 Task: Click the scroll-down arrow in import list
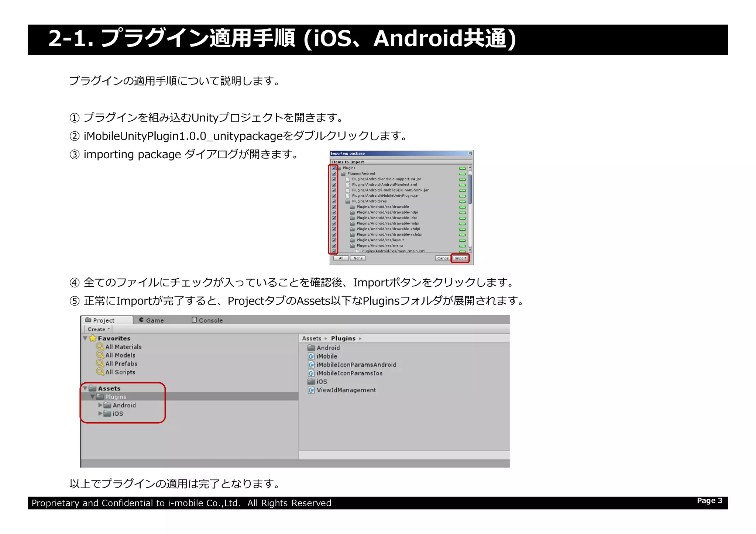[x=470, y=251]
